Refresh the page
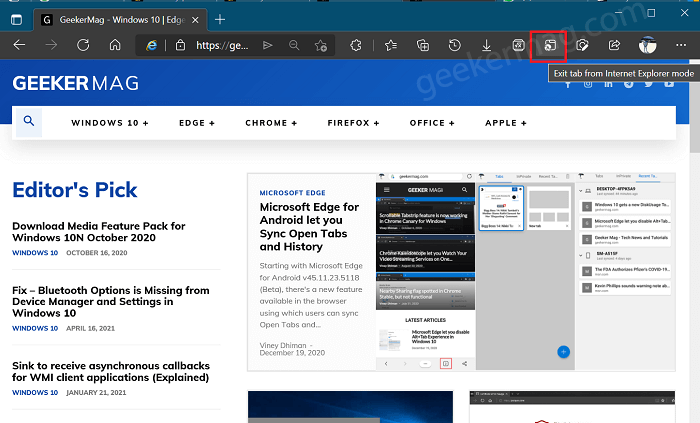This screenshot has height=423, width=700. [83, 45]
